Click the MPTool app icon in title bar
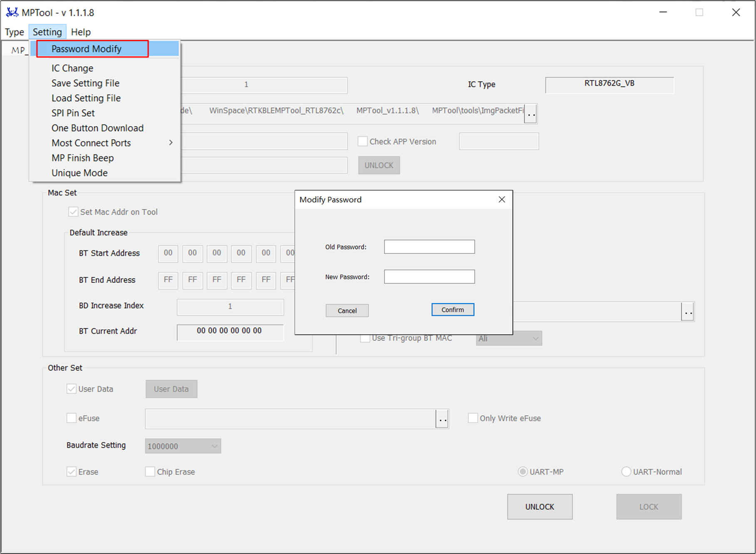756x554 pixels. click(x=12, y=12)
